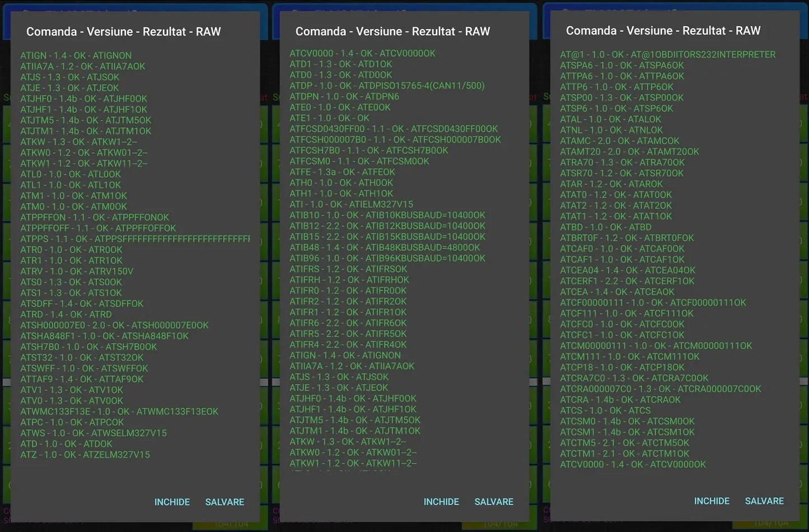The width and height of the screenshot is (809, 532).
Task: Select the AT@1 - 1.0 - OK interpreter row
Action: pos(668,55)
